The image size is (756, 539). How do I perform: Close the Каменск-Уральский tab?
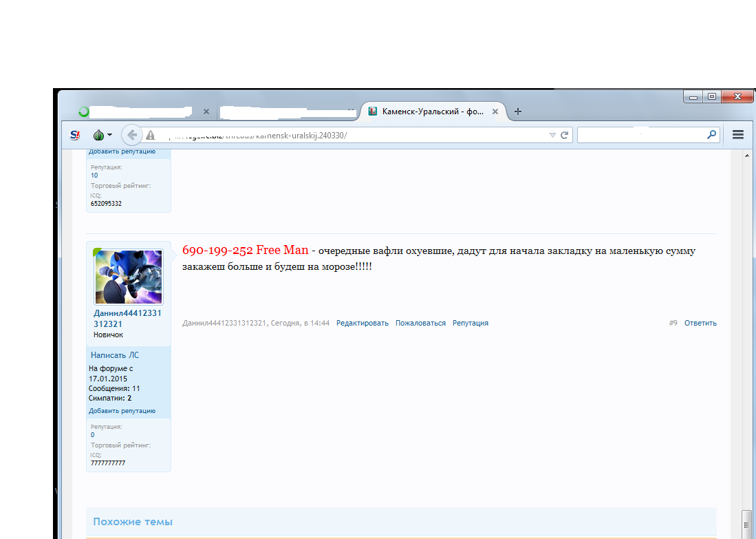click(495, 112)
